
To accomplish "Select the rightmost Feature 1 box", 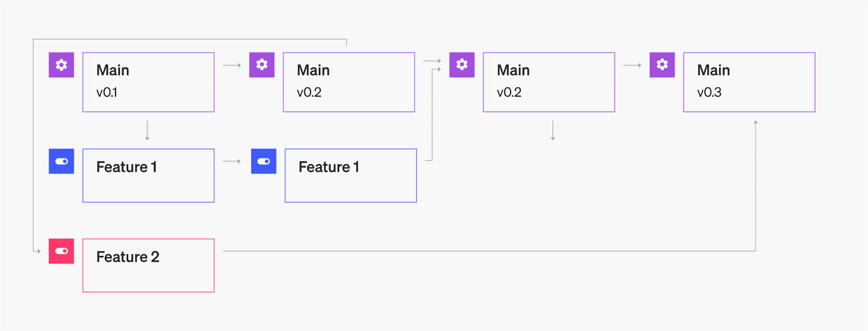I will (351, 175).
